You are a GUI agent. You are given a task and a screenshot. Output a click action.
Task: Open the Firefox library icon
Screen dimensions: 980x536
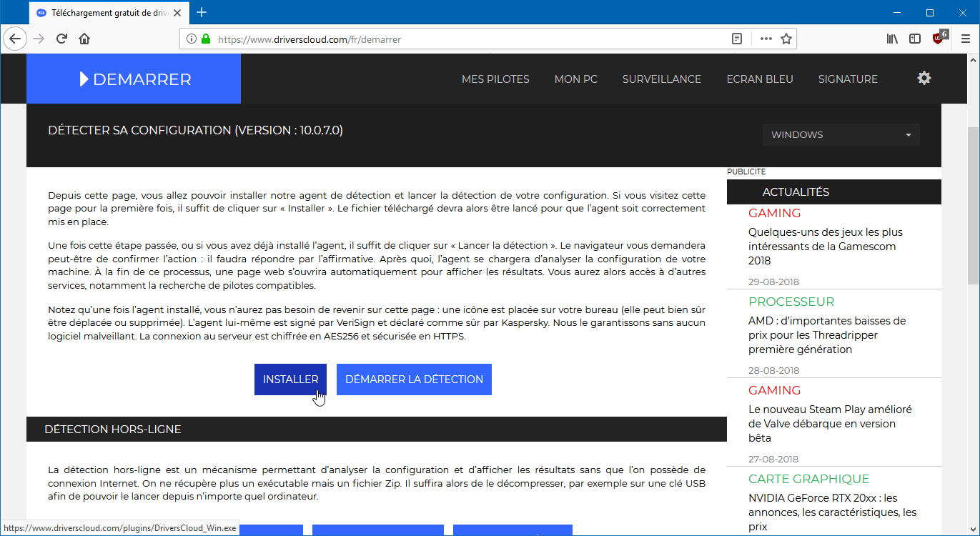pos(892,39)
